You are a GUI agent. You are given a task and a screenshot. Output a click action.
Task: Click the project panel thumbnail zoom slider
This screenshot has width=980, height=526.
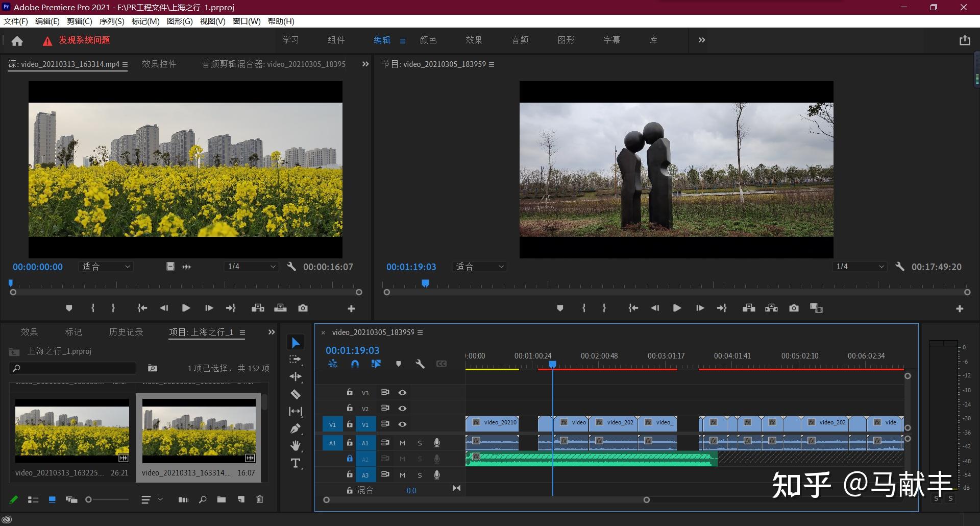pyautogui.click(x=89, y=499)
